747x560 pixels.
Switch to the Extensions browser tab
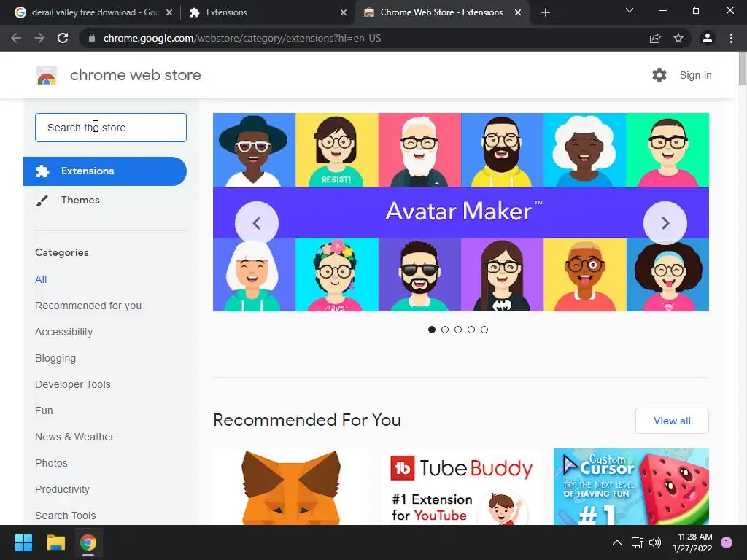(267, 13)
